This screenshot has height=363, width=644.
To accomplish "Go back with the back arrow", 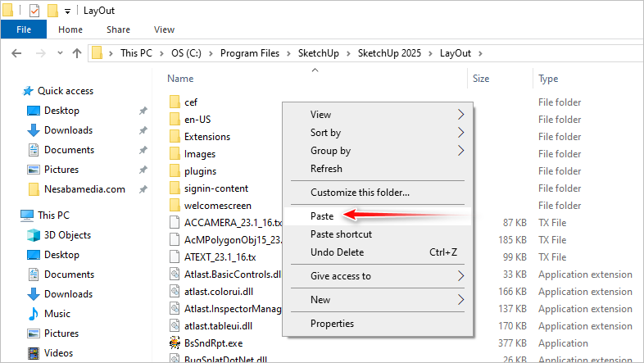I will tap(16, 53).
